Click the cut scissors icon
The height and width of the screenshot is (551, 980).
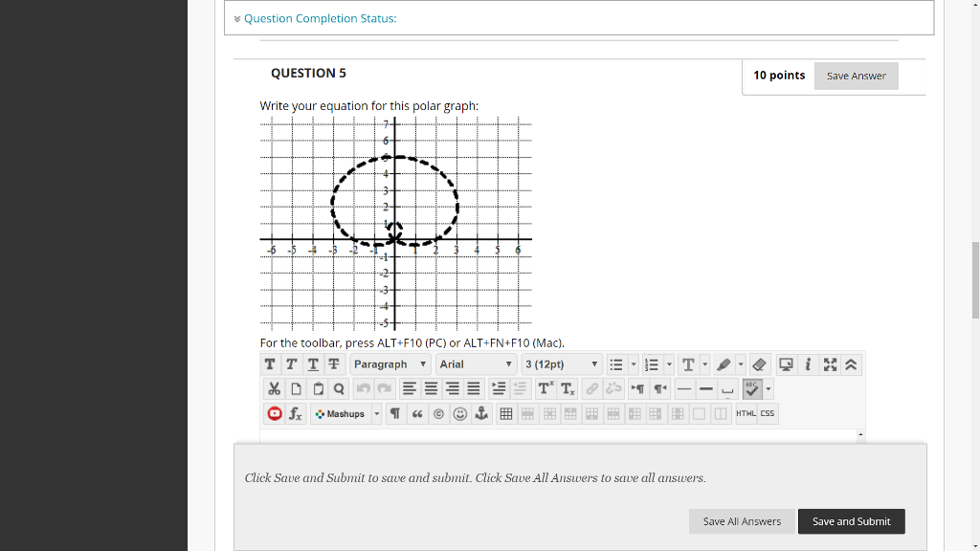pyautogui.click(x=274, y=389)
